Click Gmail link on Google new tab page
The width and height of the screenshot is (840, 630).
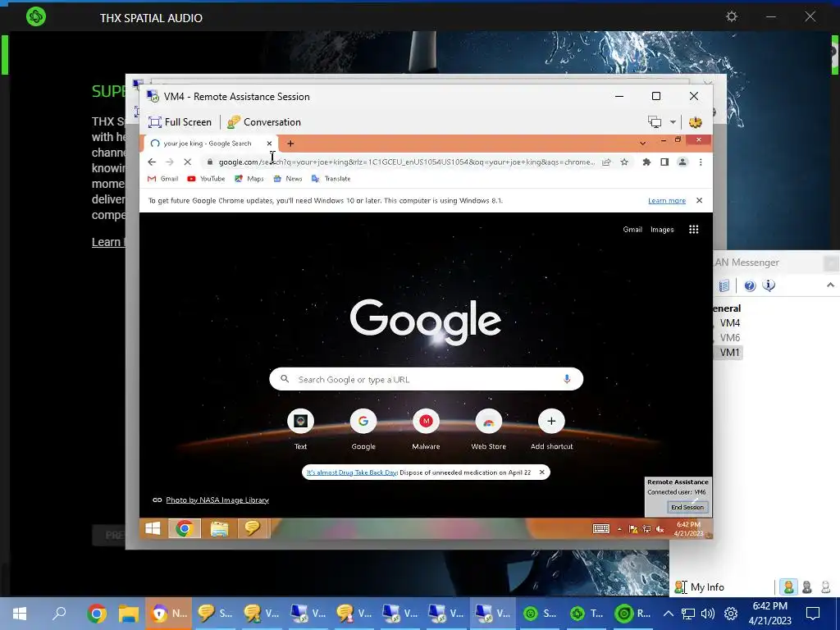(632, 230)
